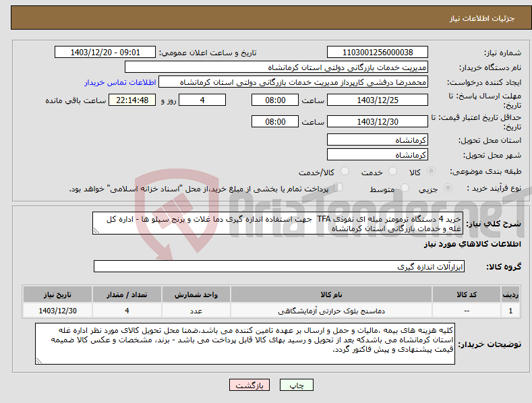
Task: Click the کد کالا column header
Action: 467,294
